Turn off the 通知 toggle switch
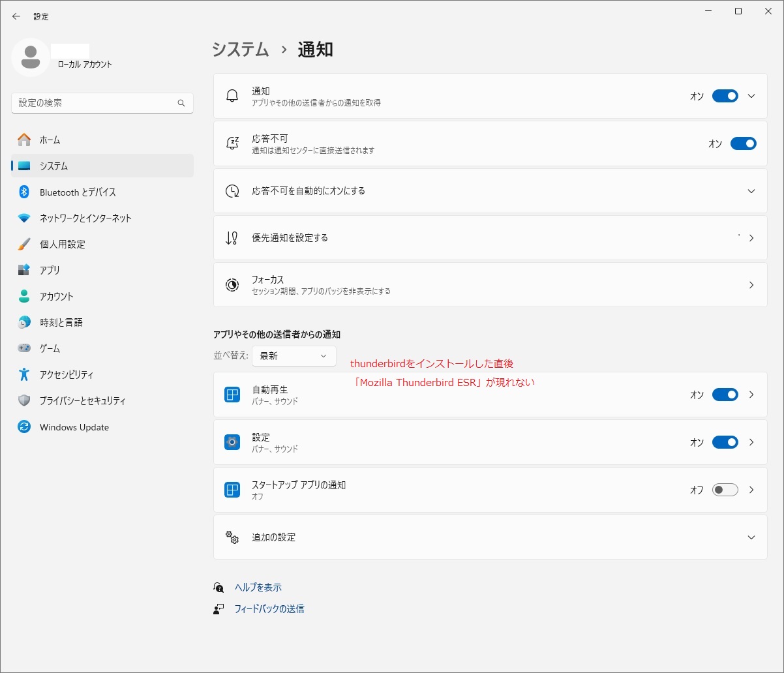The image size is (784, 673). coord(725,96)
